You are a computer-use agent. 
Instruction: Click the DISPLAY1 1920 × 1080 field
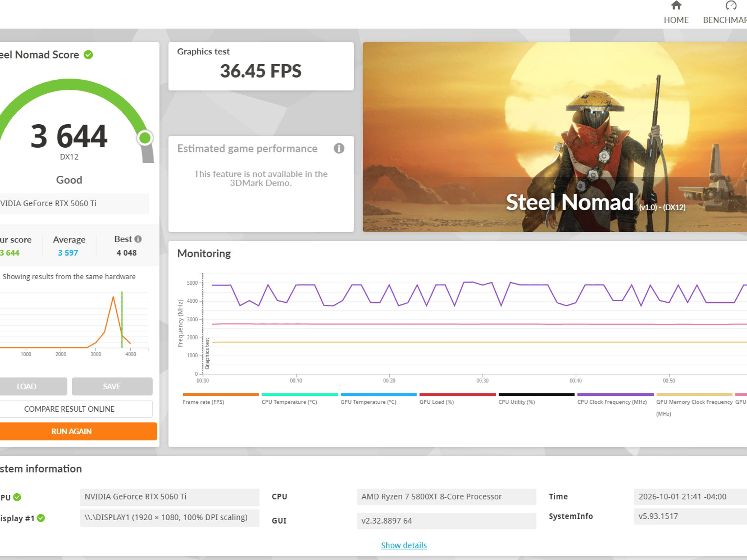click(x=170, y=518)
